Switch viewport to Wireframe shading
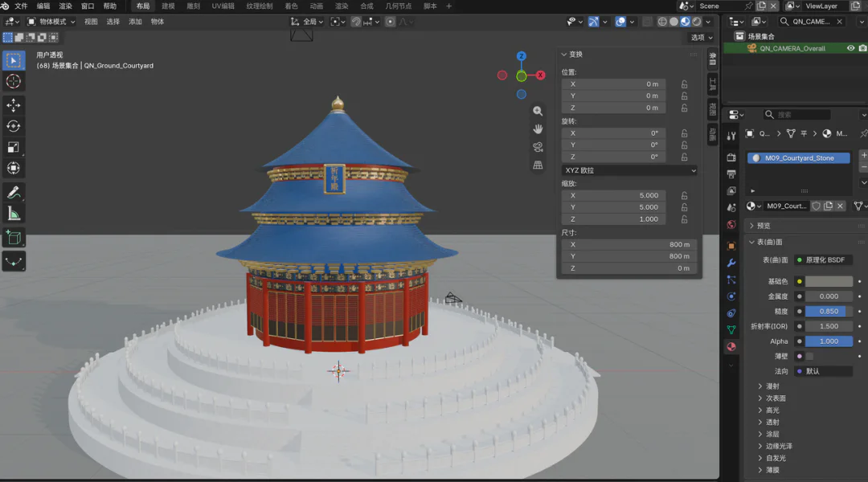 click(662, 22)
